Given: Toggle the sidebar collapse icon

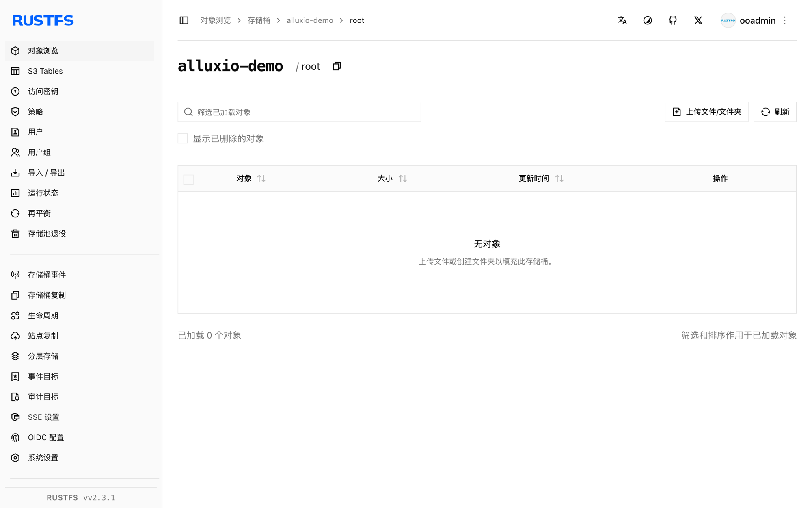Looking at the screenshot, I should coord(184,20).
